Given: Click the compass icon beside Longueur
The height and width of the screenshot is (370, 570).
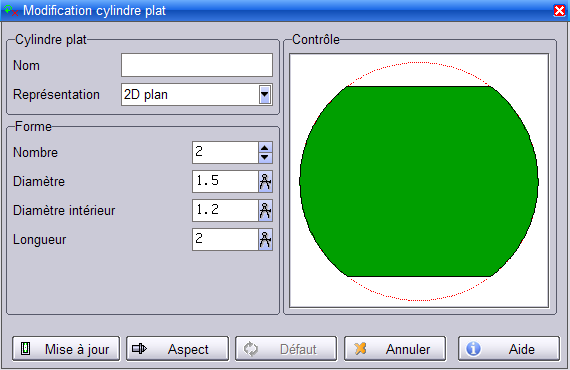Looking at the screenshot, I should click(265, 240).
